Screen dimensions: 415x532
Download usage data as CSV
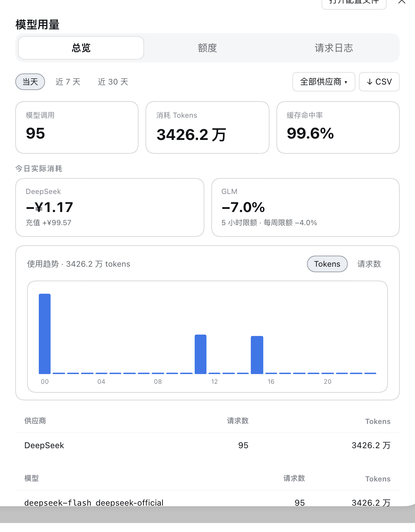click(379, 82)
